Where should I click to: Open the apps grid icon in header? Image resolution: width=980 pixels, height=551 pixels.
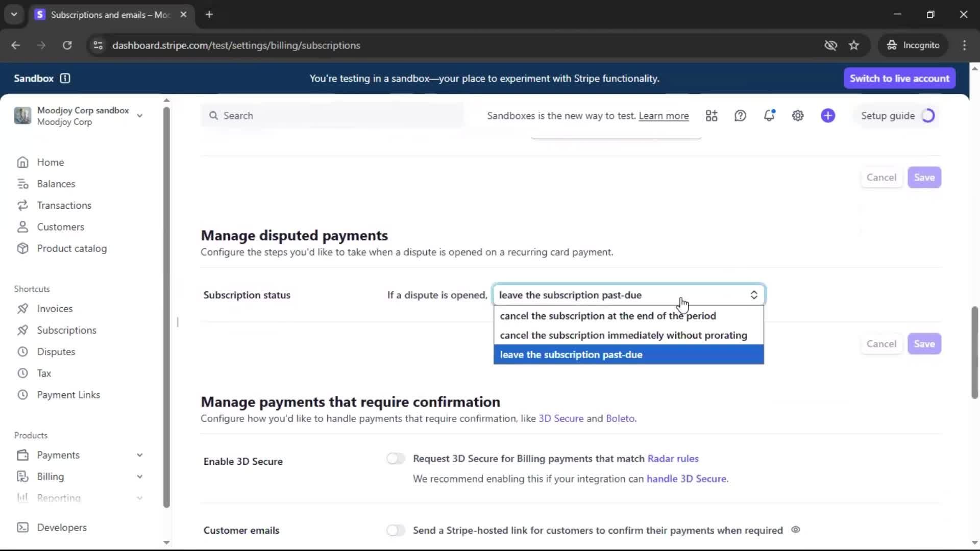(x=712, y=116)
